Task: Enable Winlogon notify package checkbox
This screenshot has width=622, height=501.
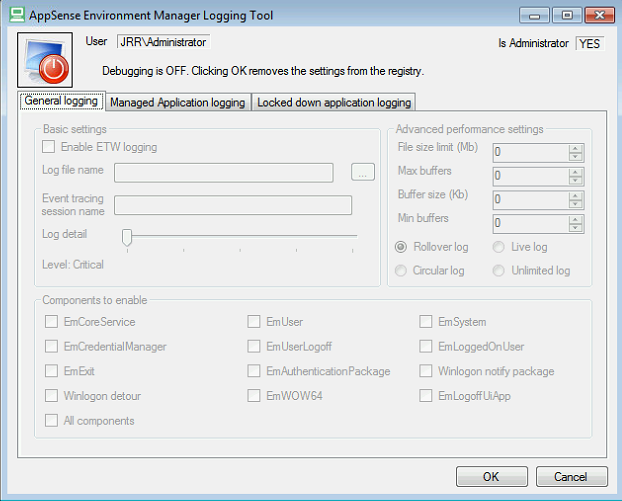Action: (x=426, y=371)
